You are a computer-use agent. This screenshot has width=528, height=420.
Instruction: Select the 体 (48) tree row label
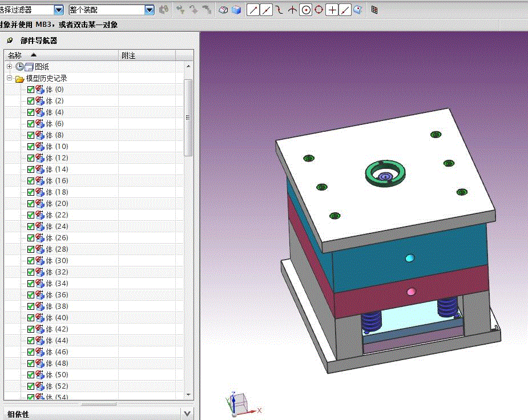pyautogui.click(x=57, y=364)
